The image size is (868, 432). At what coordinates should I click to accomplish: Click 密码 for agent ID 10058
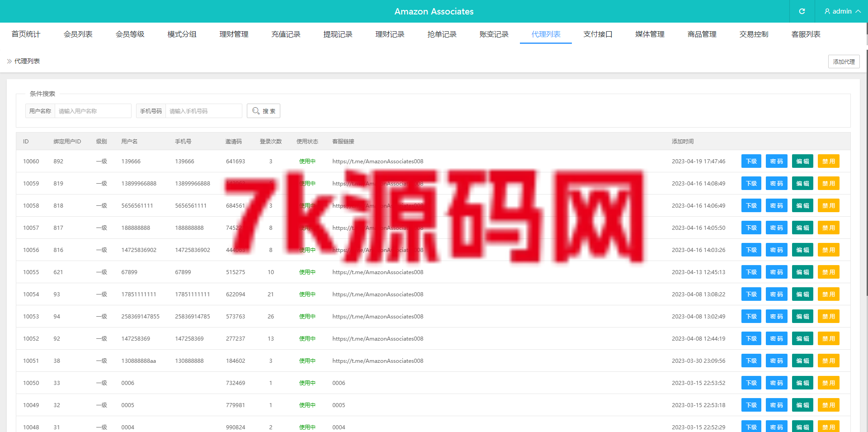point(777,205)
